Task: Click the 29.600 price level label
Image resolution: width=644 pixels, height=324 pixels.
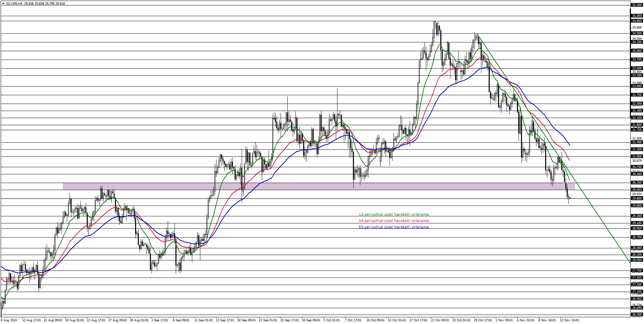Action: click(x=637, y=206)
